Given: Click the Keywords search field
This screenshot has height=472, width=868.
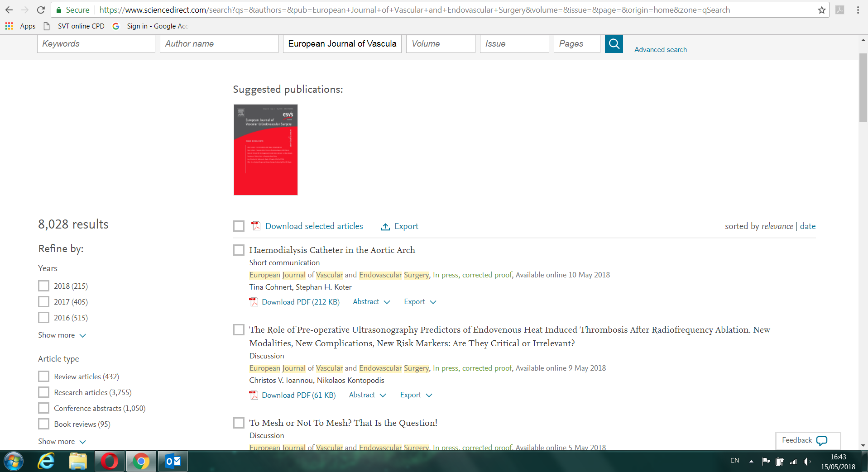Looking at the screenshot, I should 96,44.
